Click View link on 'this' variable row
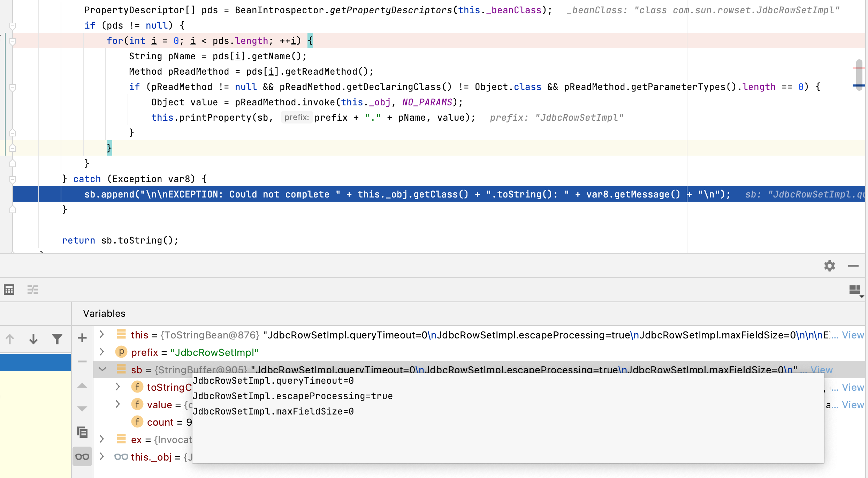 (853, 335)
